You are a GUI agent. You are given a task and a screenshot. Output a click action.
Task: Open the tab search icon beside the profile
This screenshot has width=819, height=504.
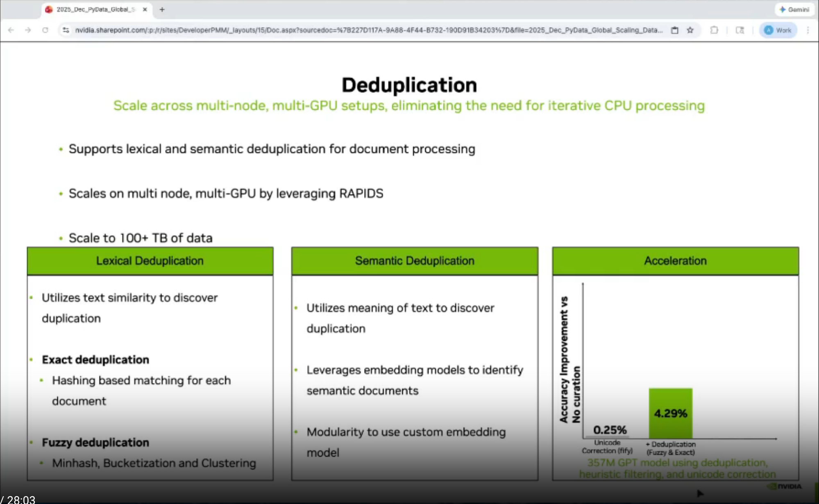pyautogui.click(x=740, y=30)
